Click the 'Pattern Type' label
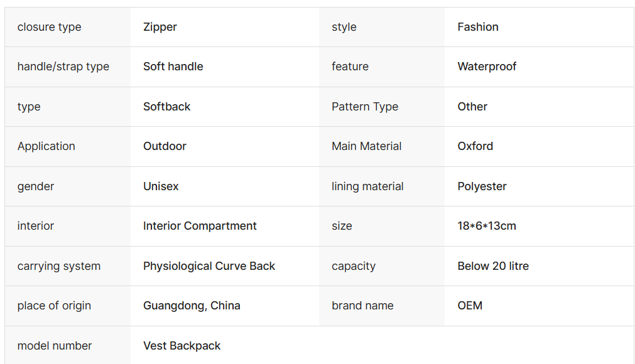635x364 pixels. tap(365, 107)
